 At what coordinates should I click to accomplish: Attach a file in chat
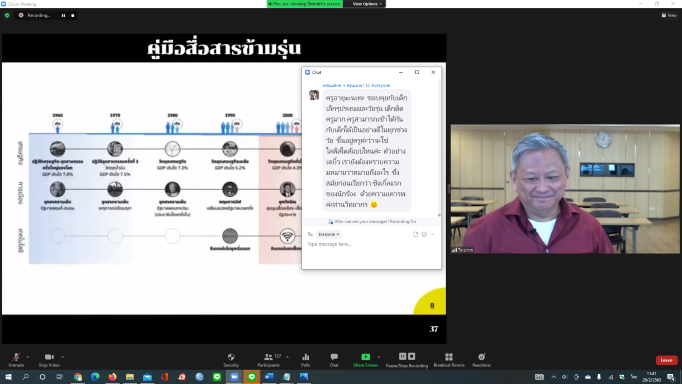(415, 234)
